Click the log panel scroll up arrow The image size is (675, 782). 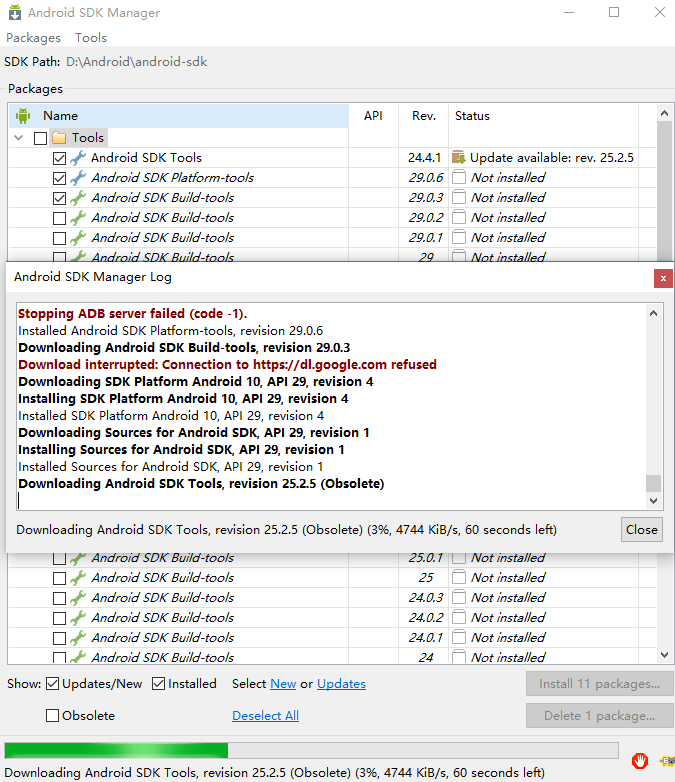coord(654,313)
